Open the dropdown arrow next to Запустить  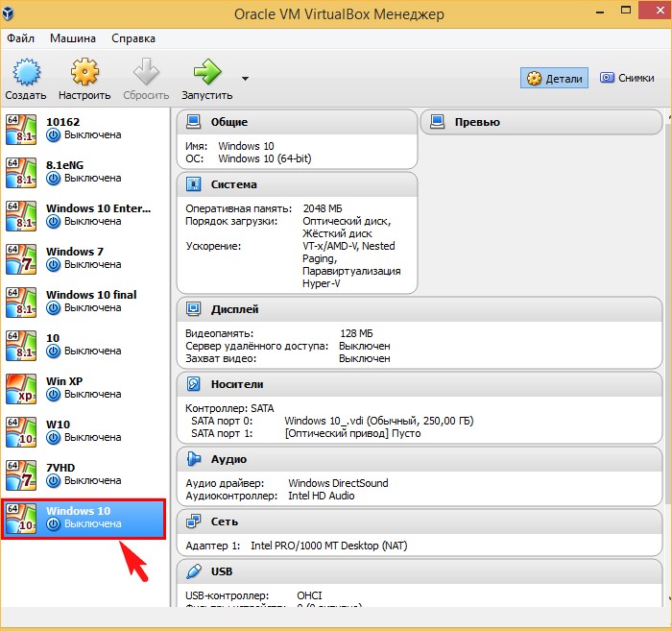click(245, 79)
